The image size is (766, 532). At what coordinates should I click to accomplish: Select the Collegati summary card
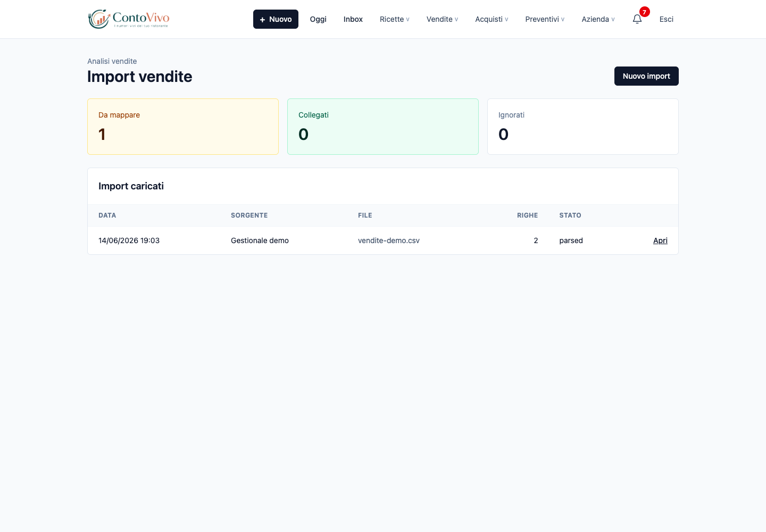(x=383, y=127)
